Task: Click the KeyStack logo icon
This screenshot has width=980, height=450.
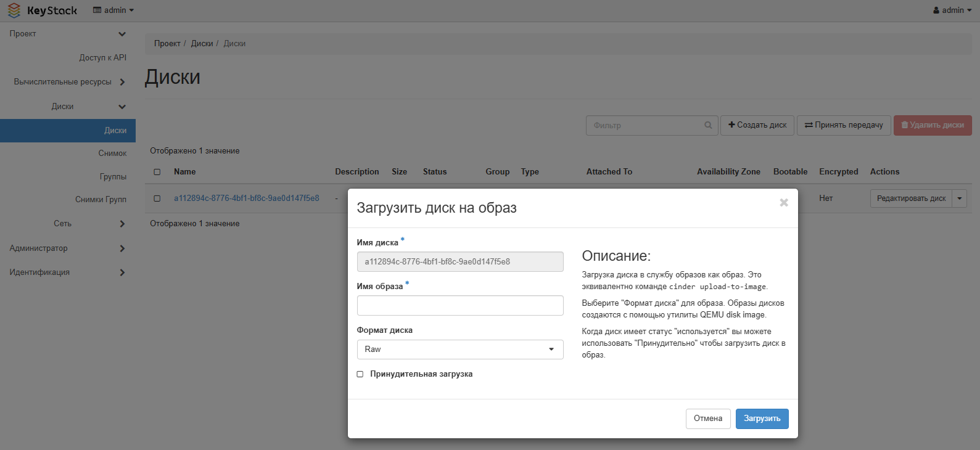Action: (14, 10)
